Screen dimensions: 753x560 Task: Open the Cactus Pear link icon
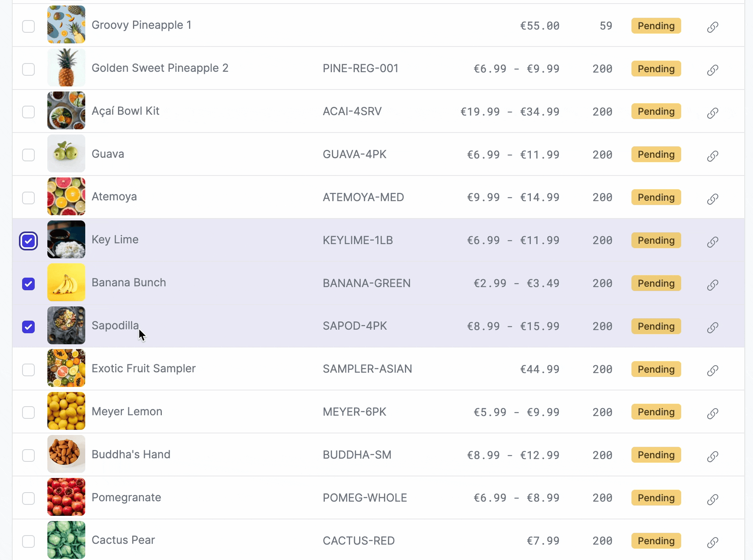coord(712,542)
